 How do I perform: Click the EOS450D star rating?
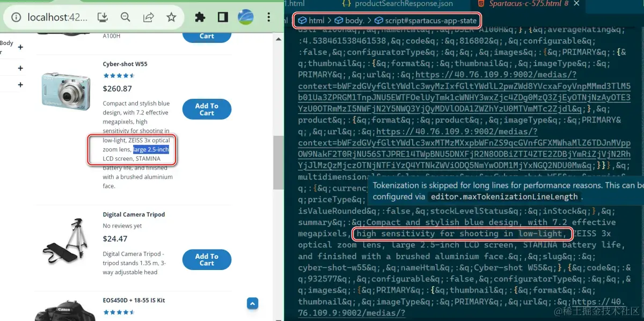[x=119, y=312]
